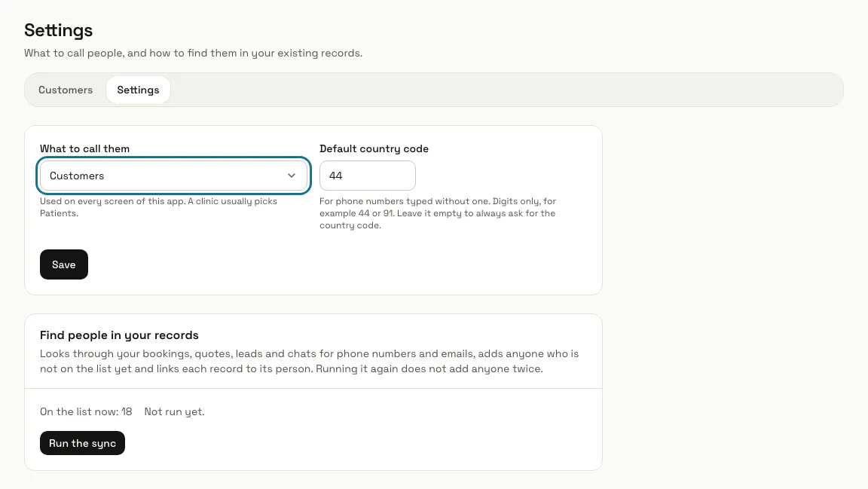Open the What to call them dropdown
This screenshot has height=489, width=868.
pos(173,176)
